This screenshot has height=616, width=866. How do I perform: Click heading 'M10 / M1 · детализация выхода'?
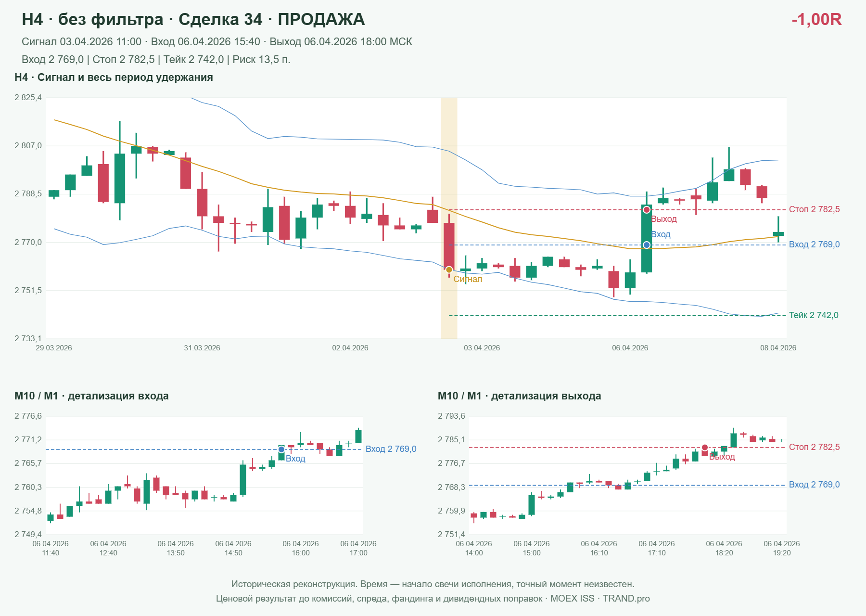pyautogui.click(x=520, y=396)
